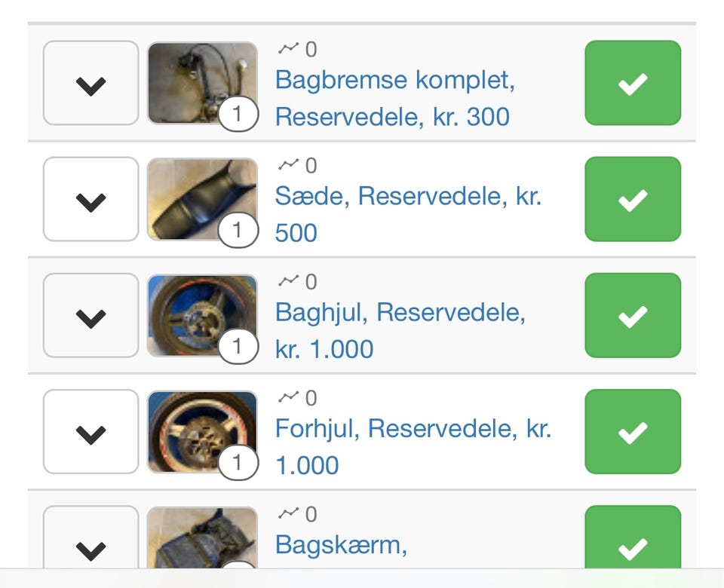Open dropdown for the Sæde listing

tap(90, 199)
